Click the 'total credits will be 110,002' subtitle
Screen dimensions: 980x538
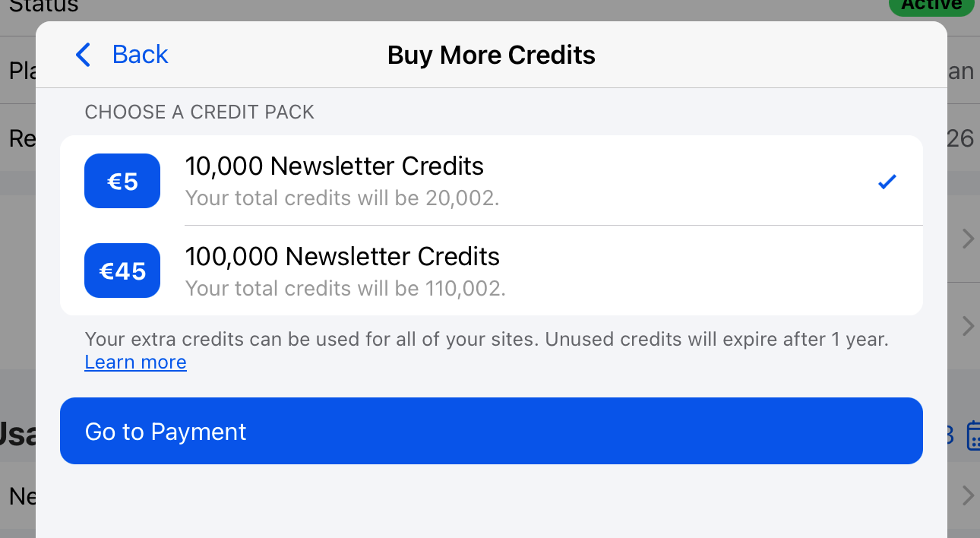coord(345,289)
